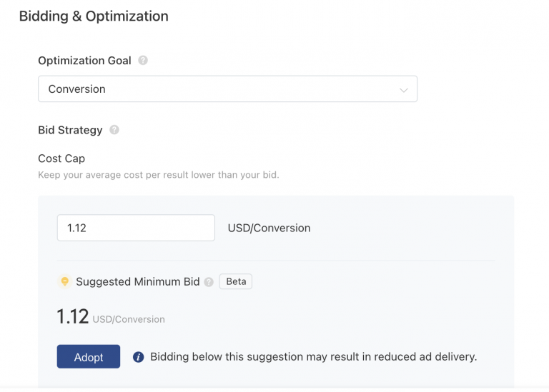
Task: Expand the Optimization Goal dropdown chevron
Action: click(404, 90)
